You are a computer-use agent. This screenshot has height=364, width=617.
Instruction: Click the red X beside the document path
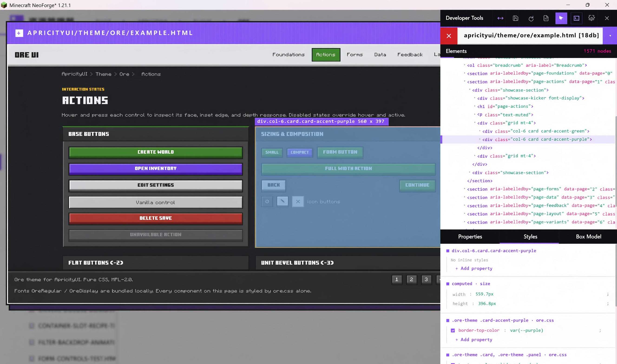(x=449, y=36)
